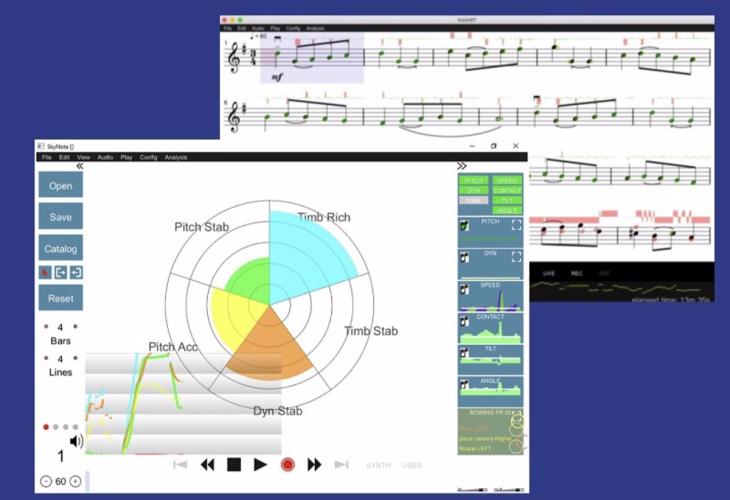Toggle the PITCH green display button
The height and width of the screenshot is (500, 730).
pos(474,180)
